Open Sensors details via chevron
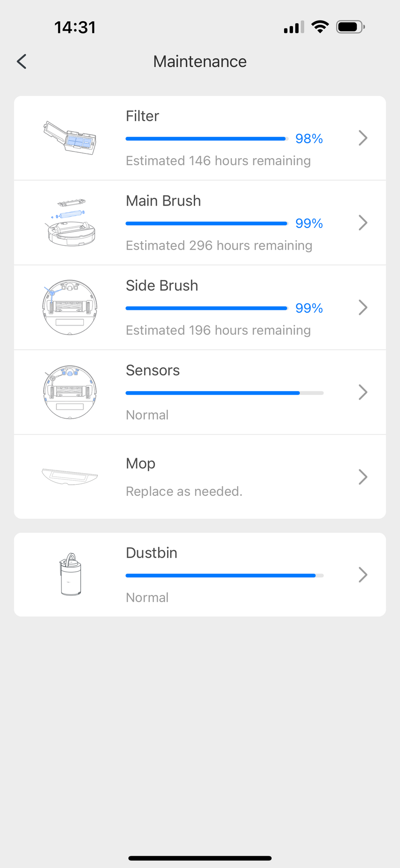The height and width of the screenshot is (868, 400). click(363, 392)
